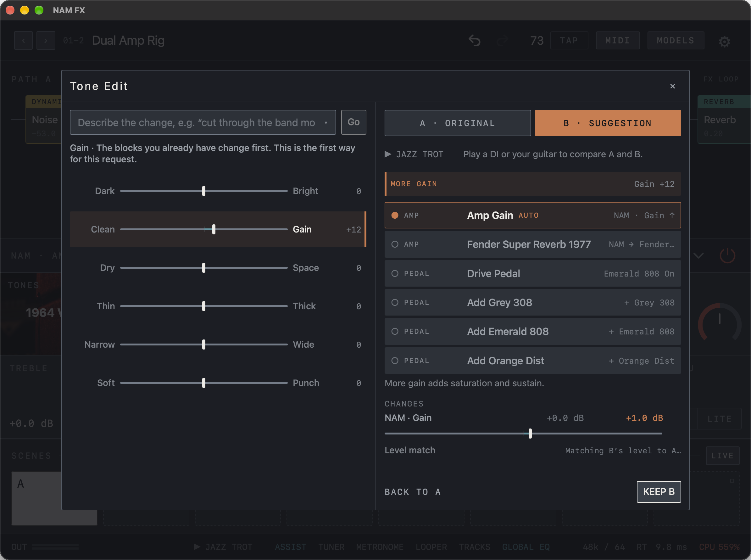Select the Add Grey 308 option

point(533,302)
